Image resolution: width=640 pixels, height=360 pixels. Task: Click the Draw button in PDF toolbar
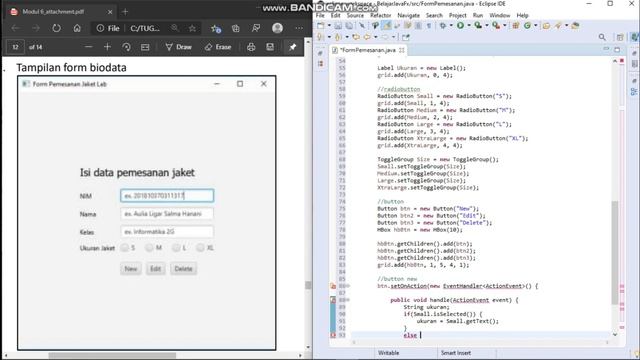click(178, 47)
